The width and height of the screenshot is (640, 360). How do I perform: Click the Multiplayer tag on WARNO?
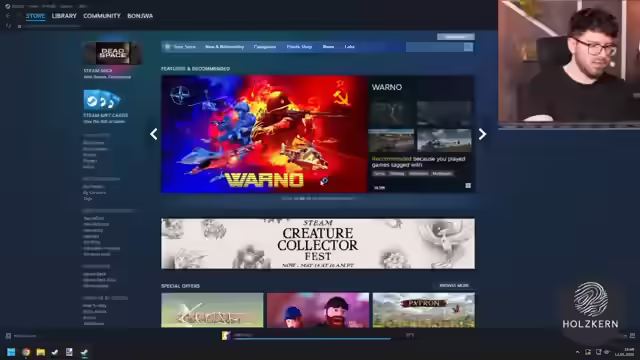click(442, 174)
